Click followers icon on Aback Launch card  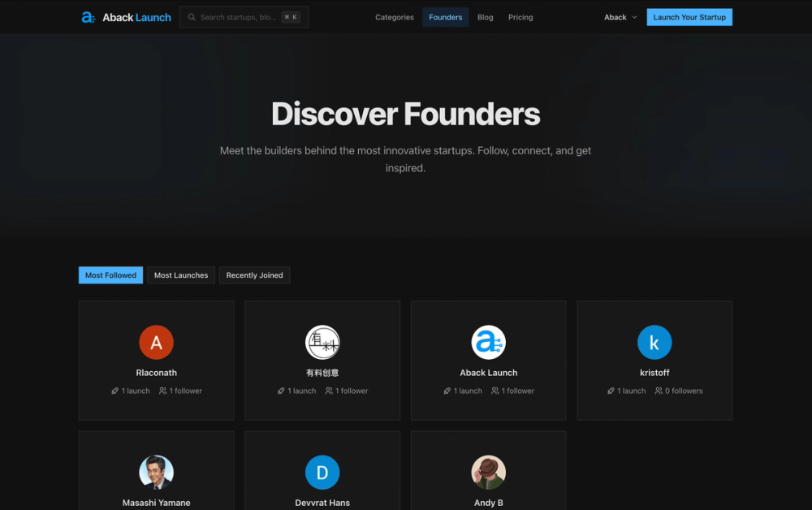(495, 391)
